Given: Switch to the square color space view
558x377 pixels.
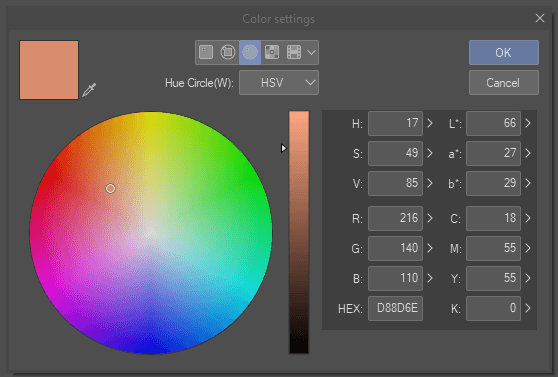Looking at the screenshot, I should point(206,52).
